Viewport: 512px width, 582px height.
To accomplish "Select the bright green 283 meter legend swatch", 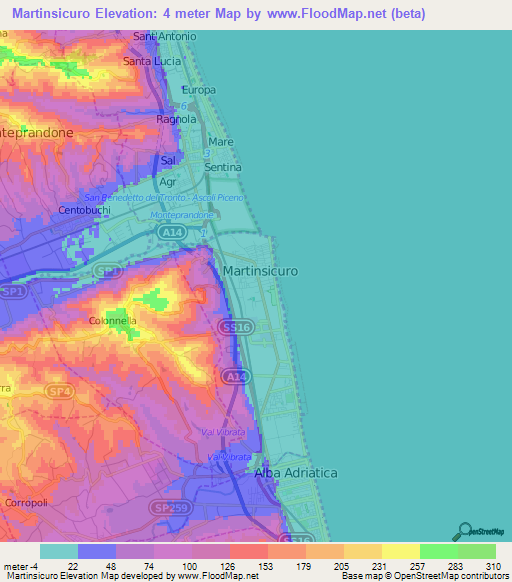I will (439, 551).
